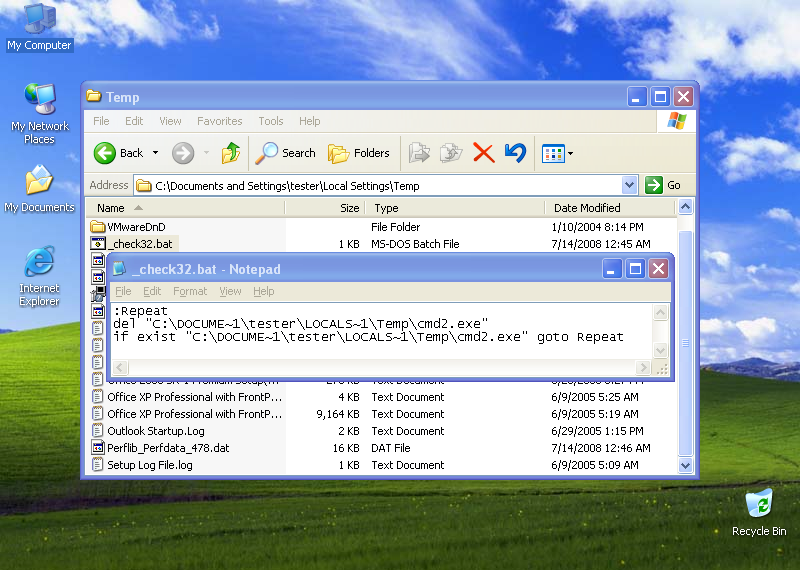Click the Copy To folder toolbar icon
The height and width of the screenshot is (570, 800).
tap(451, 153)
